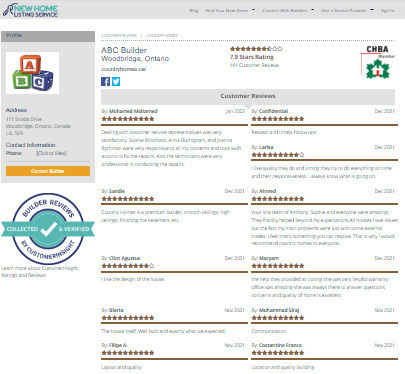Viewport: 405px width, 374px height.
Task: Click Mohamed Mohamed's review star rating
Action: coord(128,119)
